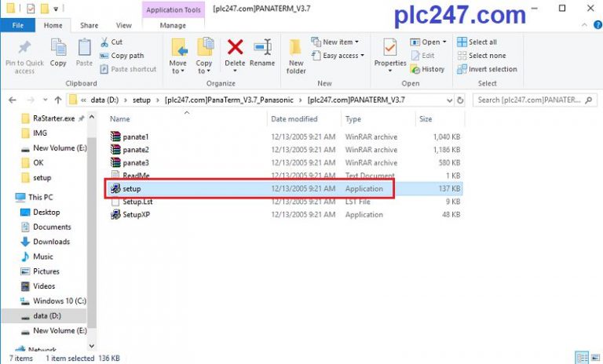
Task: Expand address bar history dropdown
Action: 449,100
